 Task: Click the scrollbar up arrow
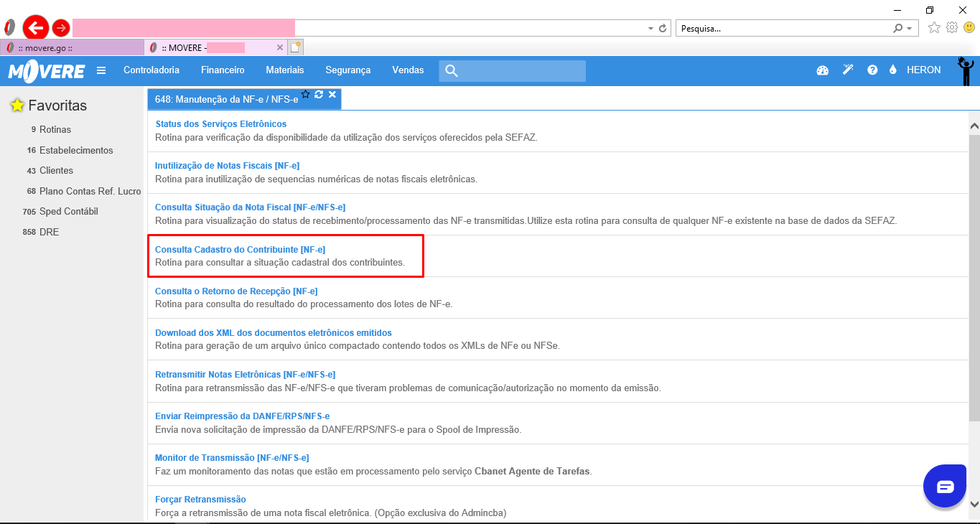974,126
